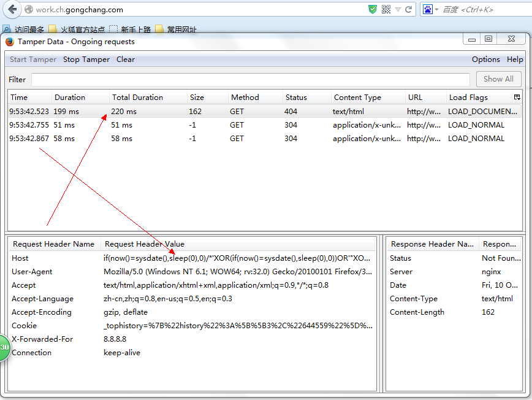Open the QR code icon in address bar
The width and height of the screenshot is (532, 400).
(x=386, y=9)
